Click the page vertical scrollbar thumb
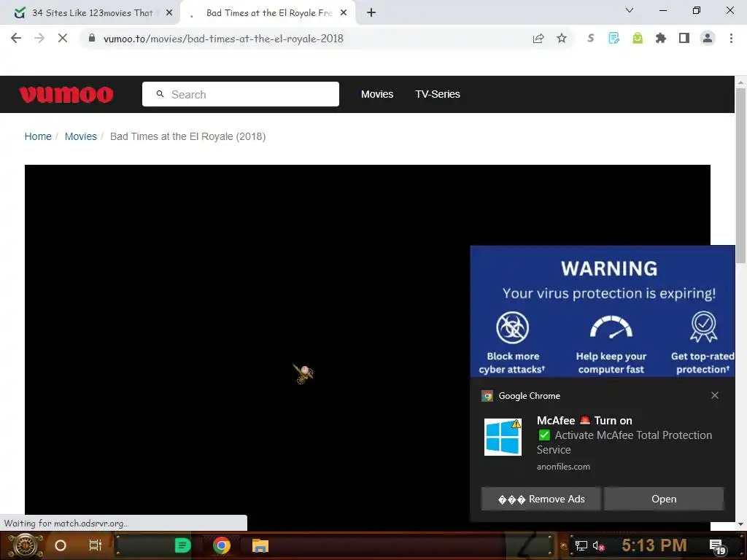This screenshot has height=560, width=747. (x=740, y=175)
